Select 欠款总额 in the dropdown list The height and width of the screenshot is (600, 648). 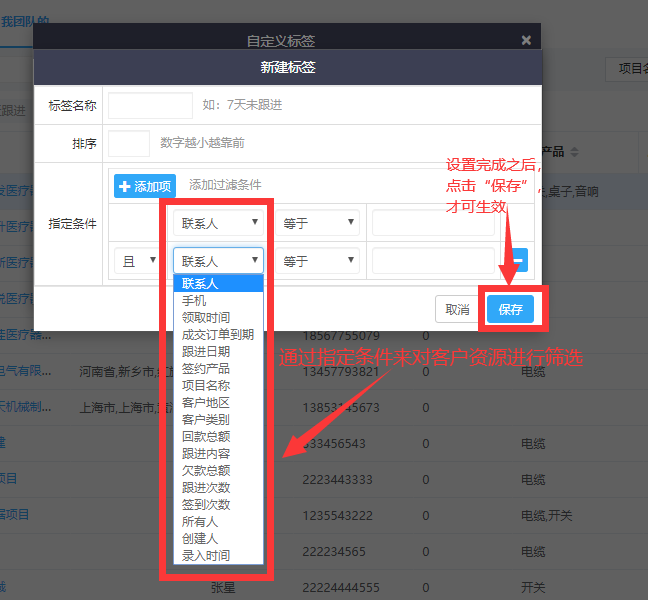pos(218,471)
